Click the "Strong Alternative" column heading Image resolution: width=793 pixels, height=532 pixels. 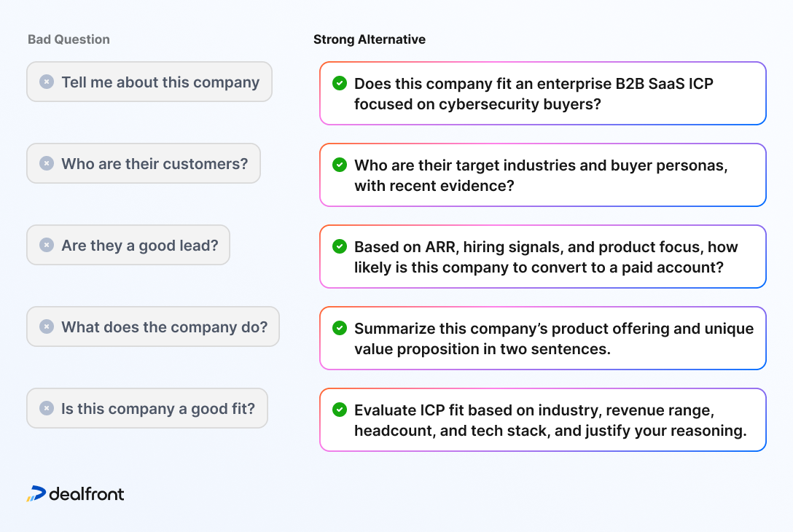point(370,39)
